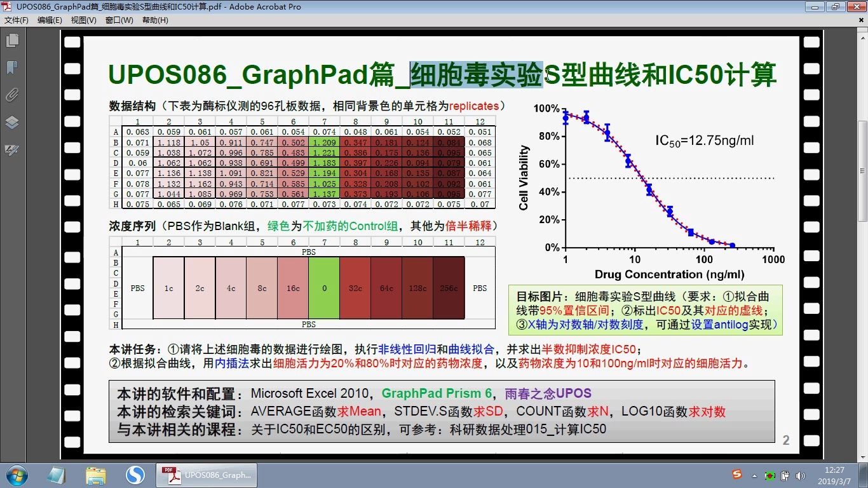Click the red word replicates
868x488 pixels.
[475, 105]
